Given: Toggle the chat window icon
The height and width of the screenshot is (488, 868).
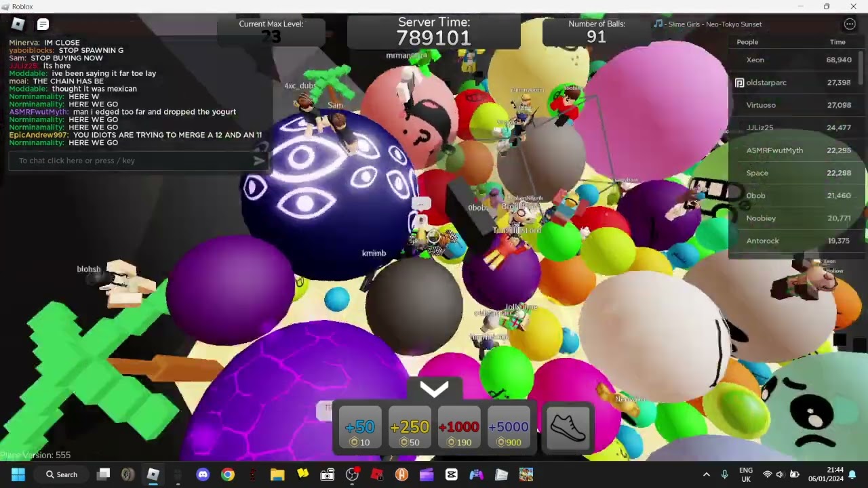Looking at the screenshot, I should [43, 24].
